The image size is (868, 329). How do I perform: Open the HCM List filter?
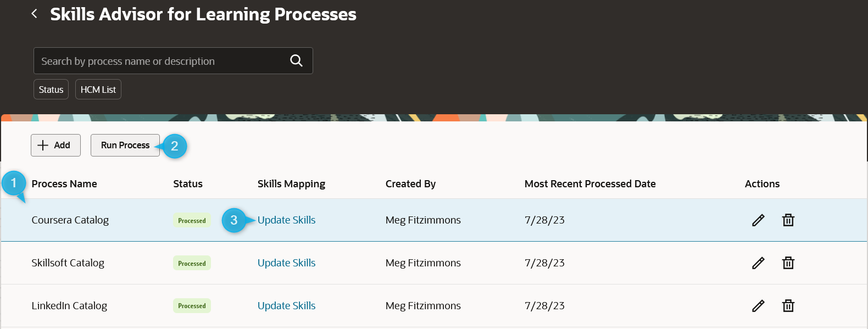(x=98, y=90)
